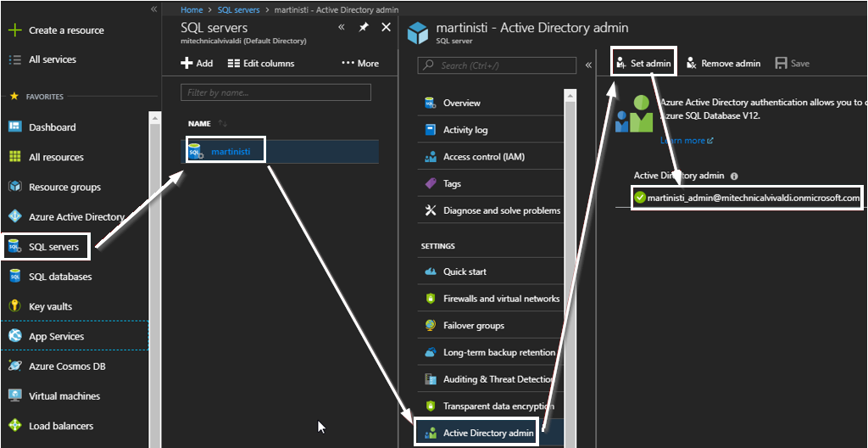Image resolution: width=868 pixels, height=448 pixels.
Task: Click the App Services globe icon
Action: tap(15, 336)
